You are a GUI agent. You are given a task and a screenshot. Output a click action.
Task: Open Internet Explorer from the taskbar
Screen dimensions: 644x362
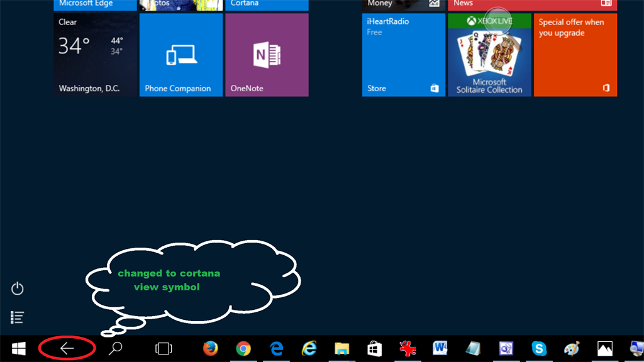tap(309, 348)
